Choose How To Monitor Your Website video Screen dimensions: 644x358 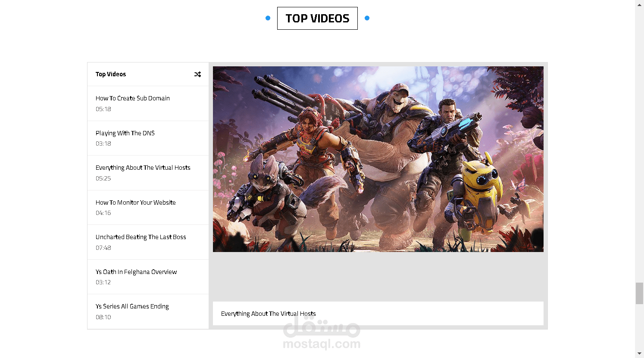click(148, 208)
